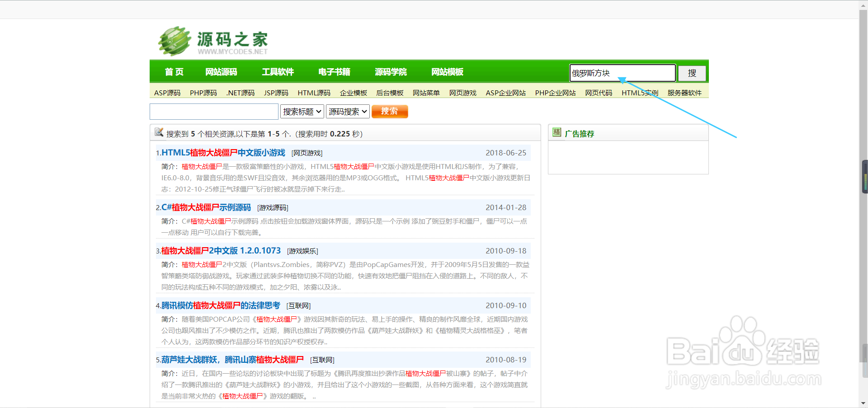
Task: Open the 网站模板 menu item
Action: [x=447, y=72]
